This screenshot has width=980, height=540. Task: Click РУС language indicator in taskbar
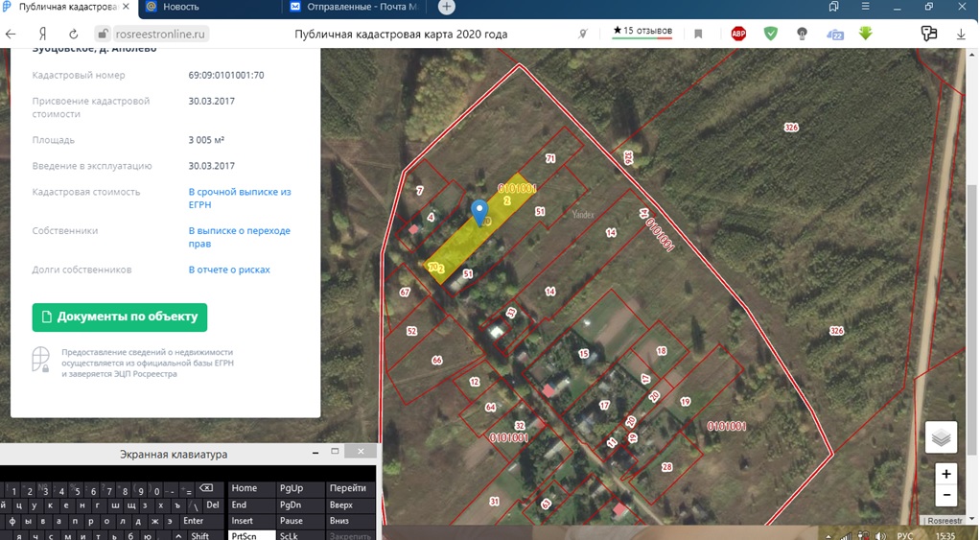(904, 536)
